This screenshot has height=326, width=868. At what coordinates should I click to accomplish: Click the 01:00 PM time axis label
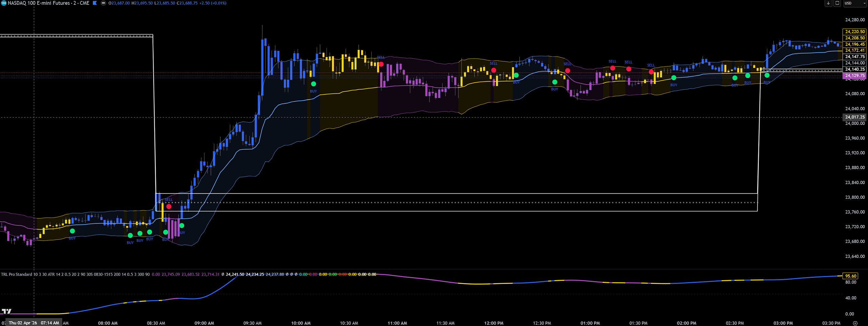590,323
